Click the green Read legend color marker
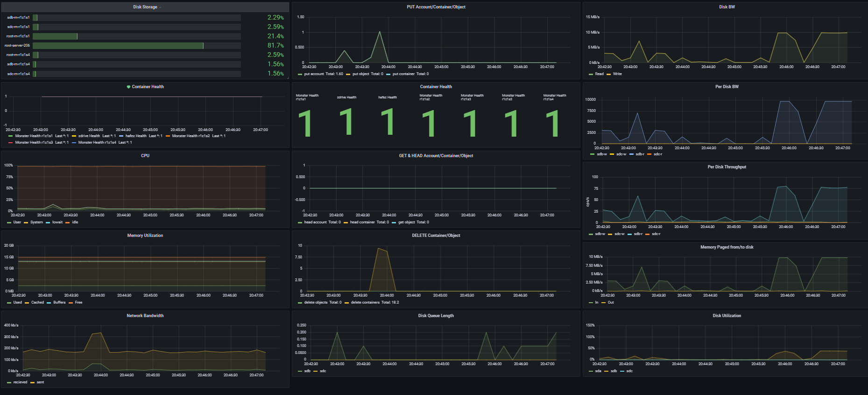The width and height of the screenshot is (868, 395). coord(591,74)
